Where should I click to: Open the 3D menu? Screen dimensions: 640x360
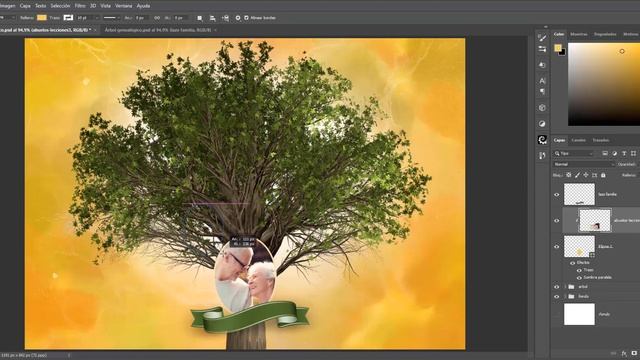click(x=93, y=6)
